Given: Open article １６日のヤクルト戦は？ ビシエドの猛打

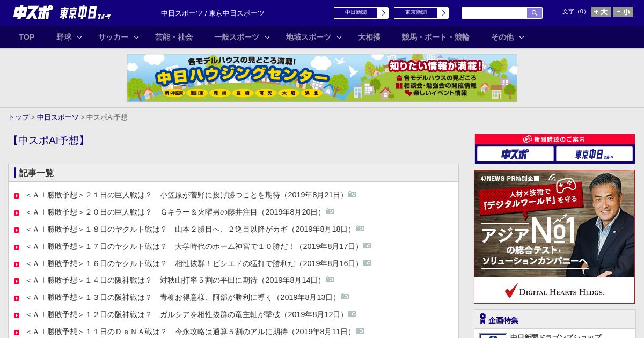Looking at the screenshot, I should [x=193, y=263].
